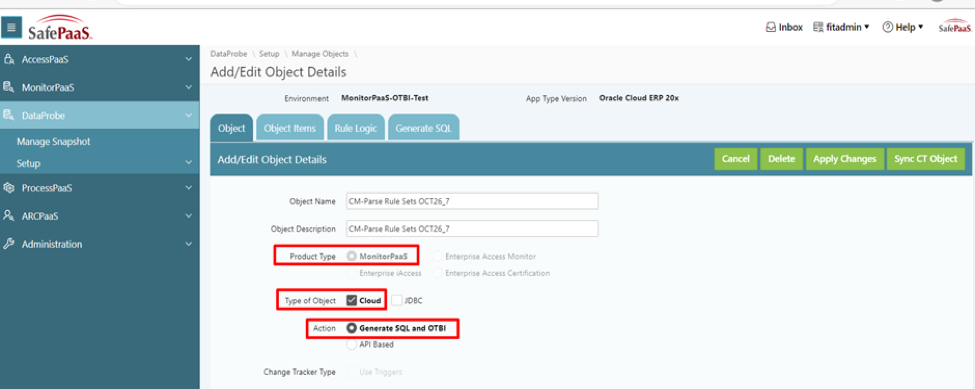Viewport: 975px width, 389px height.
Task: Click the MonitorPaaS sidebar icon
Action: click(9, 88)
